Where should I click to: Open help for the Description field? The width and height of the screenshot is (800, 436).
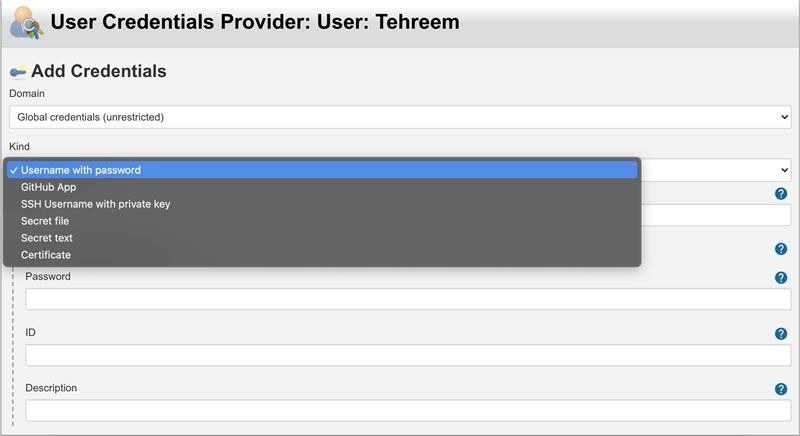(x=781, y=390)
